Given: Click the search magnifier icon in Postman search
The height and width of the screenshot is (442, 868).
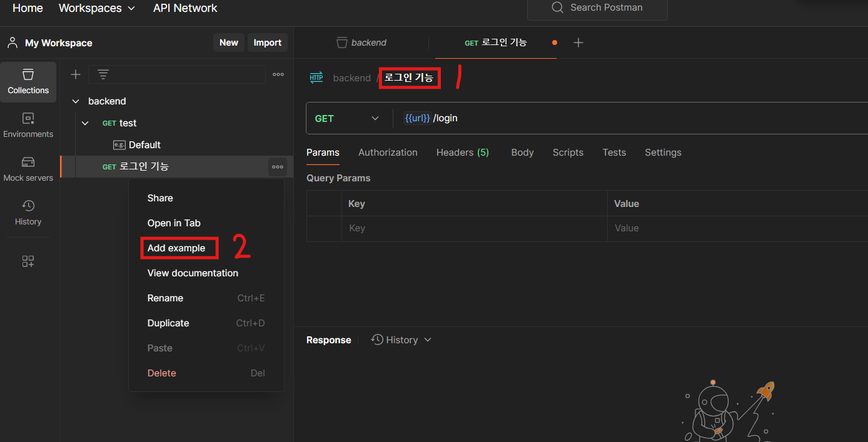Looking at the screenshot, I should (558, 8).
